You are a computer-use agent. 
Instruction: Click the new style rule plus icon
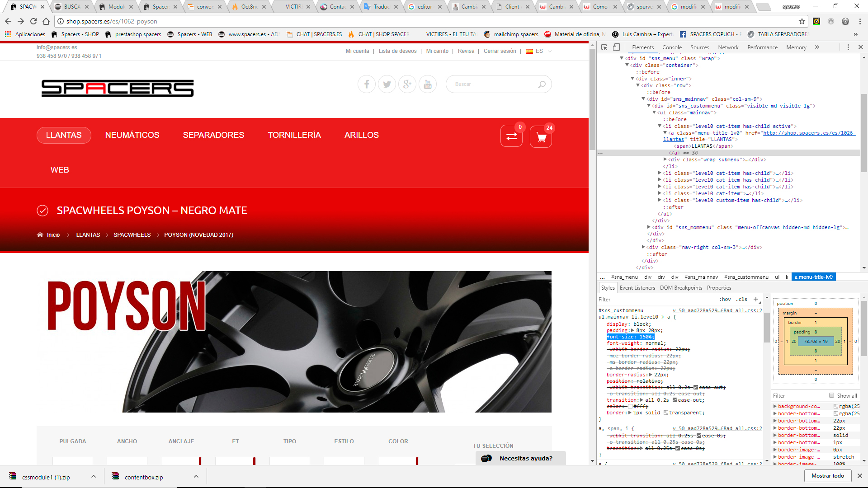[x=756, y=299]
